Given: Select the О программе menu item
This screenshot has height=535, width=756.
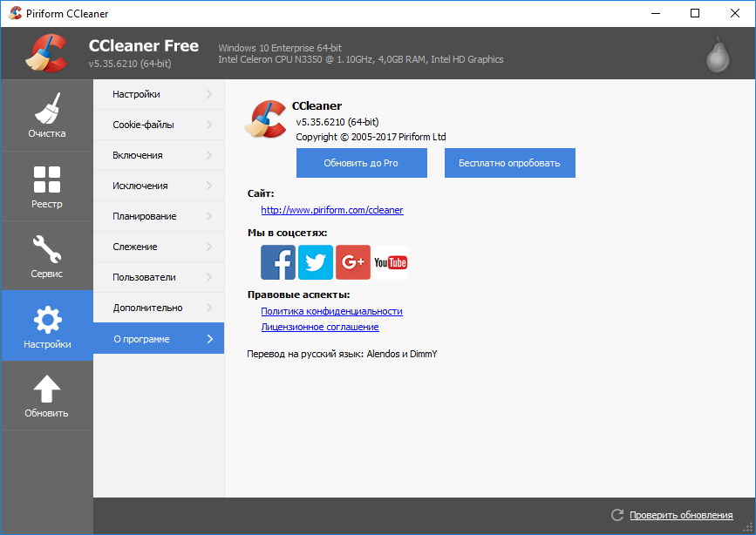Looking at the screenshot, I should [x=159, y=338].
